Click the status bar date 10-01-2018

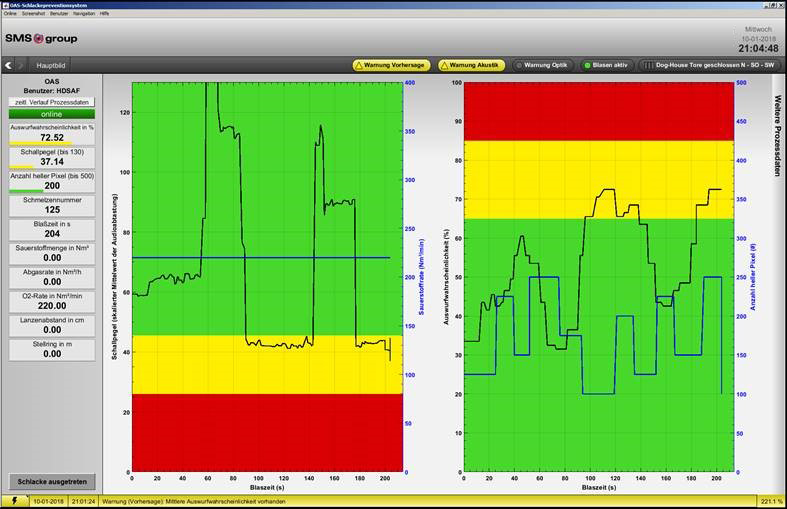coord(48,501)
